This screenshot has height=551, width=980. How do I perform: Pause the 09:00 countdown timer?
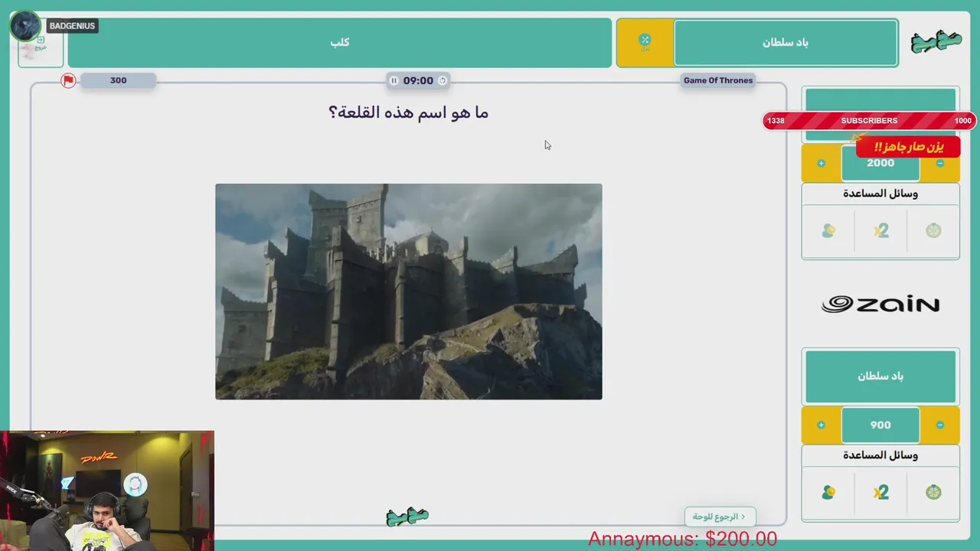click(394, 80)
